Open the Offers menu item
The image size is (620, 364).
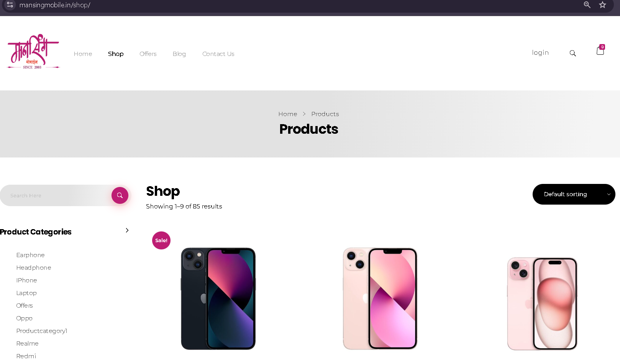click(x=148, y=54)
